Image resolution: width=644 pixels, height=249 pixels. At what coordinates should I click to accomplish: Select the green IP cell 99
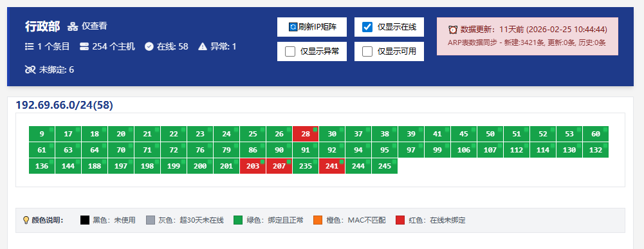pos(437,150)
